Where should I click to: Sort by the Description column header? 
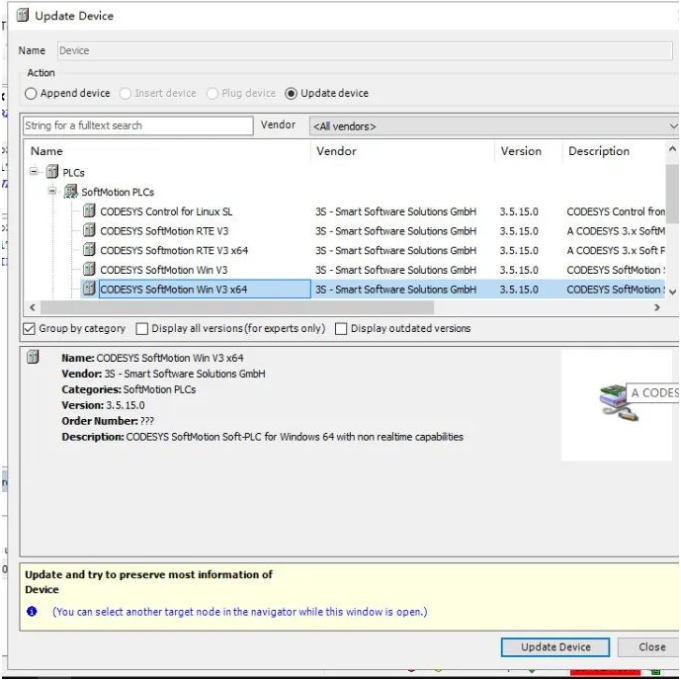[614, 151]
